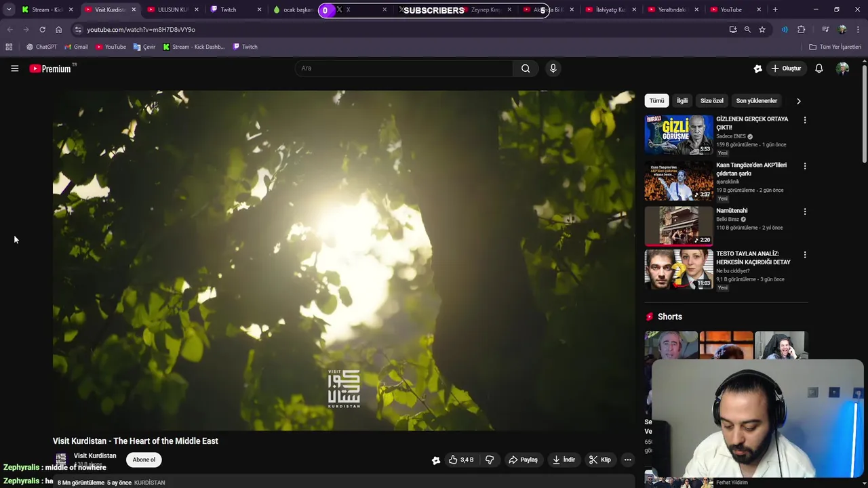868x488 pixels.
Task: Click the browser address bar URL
Action: (141, 30)
